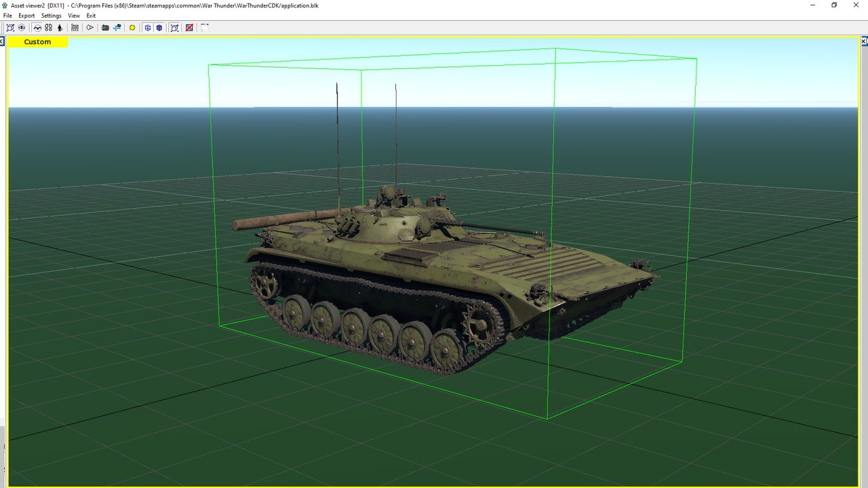Close the left panel with X button

pos(2,41)
